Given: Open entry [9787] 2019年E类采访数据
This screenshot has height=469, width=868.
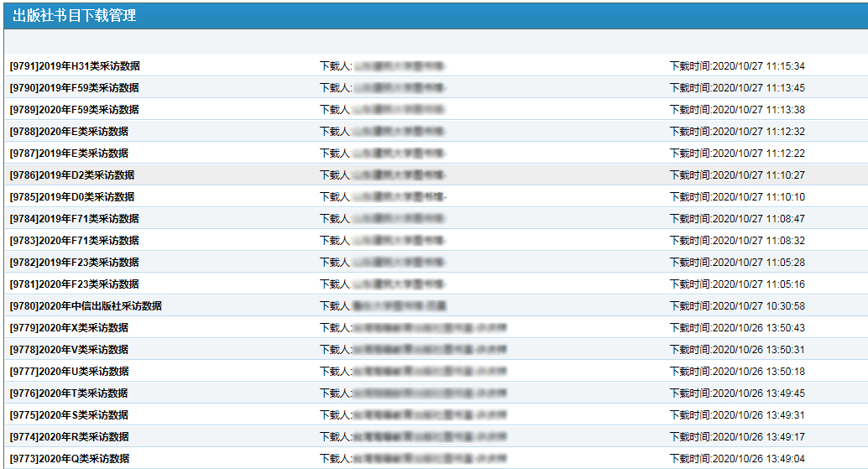Looking at the screenshot, I should pyautogui.click(x=69, y=154).
